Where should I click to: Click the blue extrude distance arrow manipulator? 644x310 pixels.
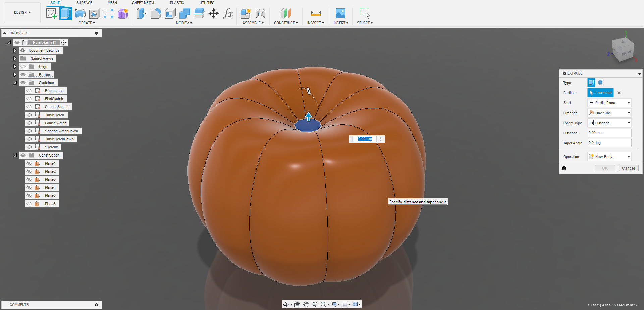(308, 117)
